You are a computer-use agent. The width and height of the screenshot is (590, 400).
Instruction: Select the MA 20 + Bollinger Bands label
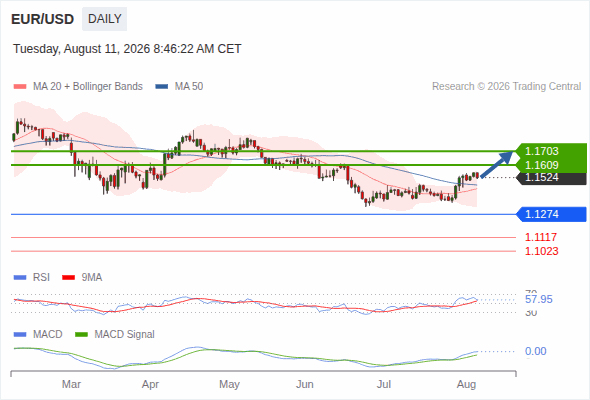coord(88,87)
